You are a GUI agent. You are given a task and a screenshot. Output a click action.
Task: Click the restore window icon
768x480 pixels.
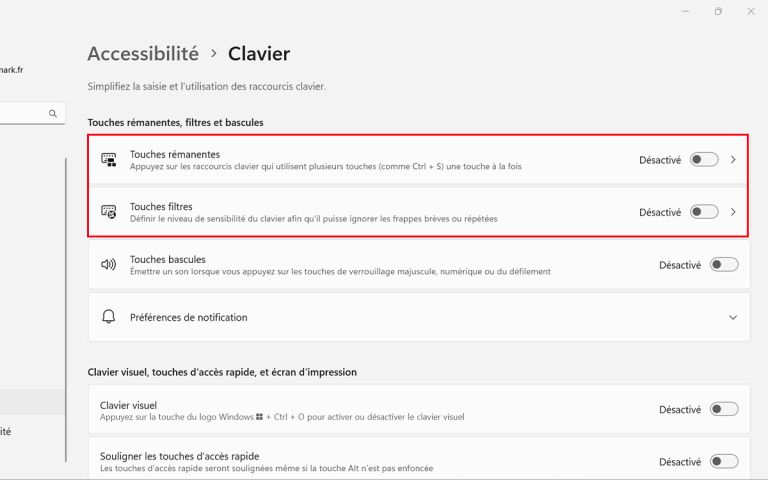[718, 11]
